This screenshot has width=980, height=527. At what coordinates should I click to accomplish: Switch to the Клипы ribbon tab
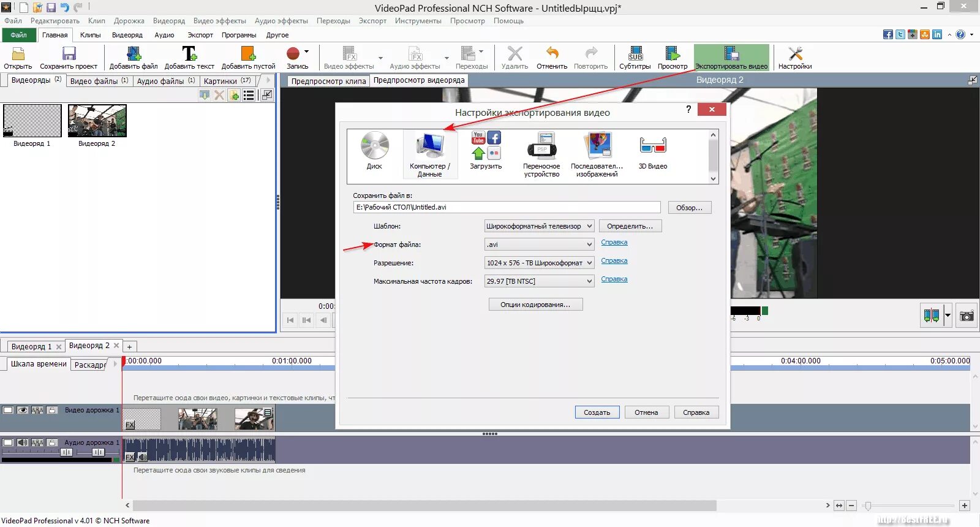tap(90, 35)
